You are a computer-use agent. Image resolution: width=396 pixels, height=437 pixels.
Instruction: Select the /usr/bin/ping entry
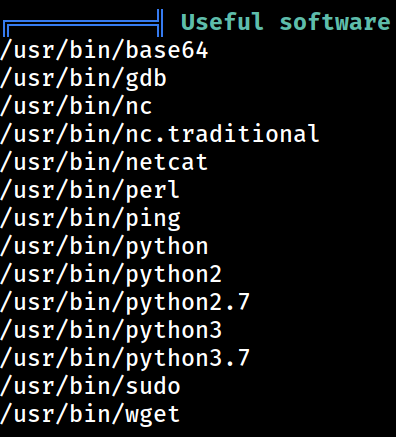click(90, 218)
